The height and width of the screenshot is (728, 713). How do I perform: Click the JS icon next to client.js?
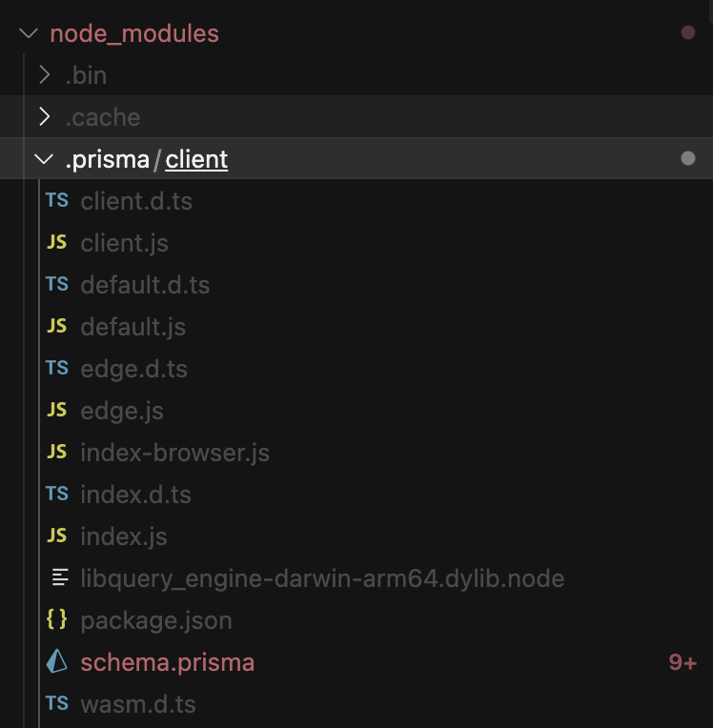[x=57, y=242]
